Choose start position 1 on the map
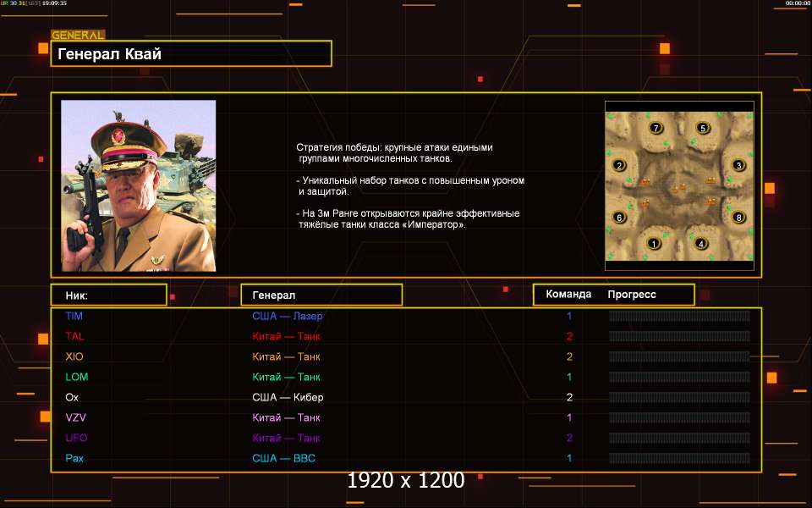This screenshot has height=508, width=812. [654, 243]
